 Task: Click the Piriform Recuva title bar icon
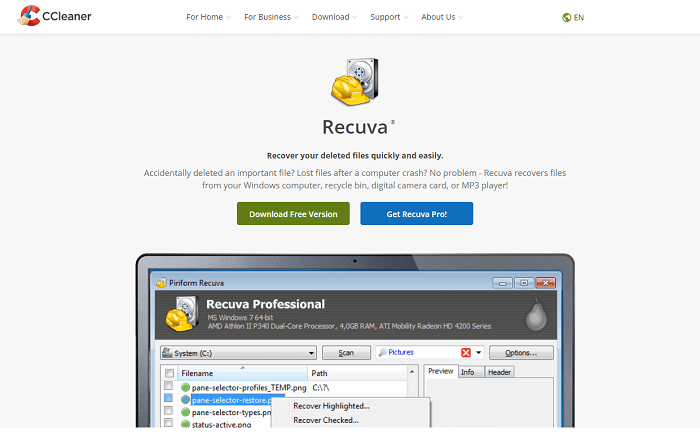[x=161, y=283]
